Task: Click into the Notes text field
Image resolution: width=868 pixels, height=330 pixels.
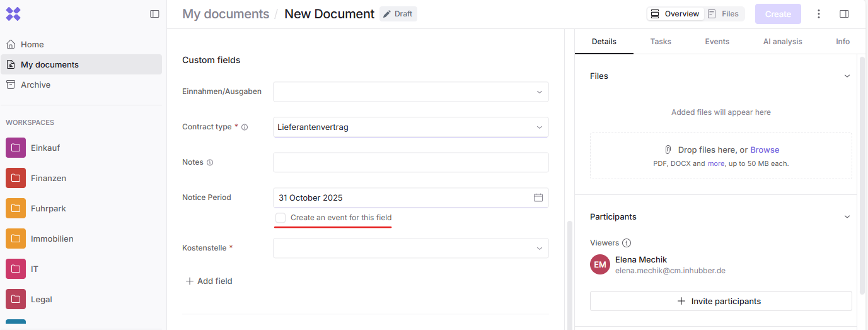Action: [410, 162]
